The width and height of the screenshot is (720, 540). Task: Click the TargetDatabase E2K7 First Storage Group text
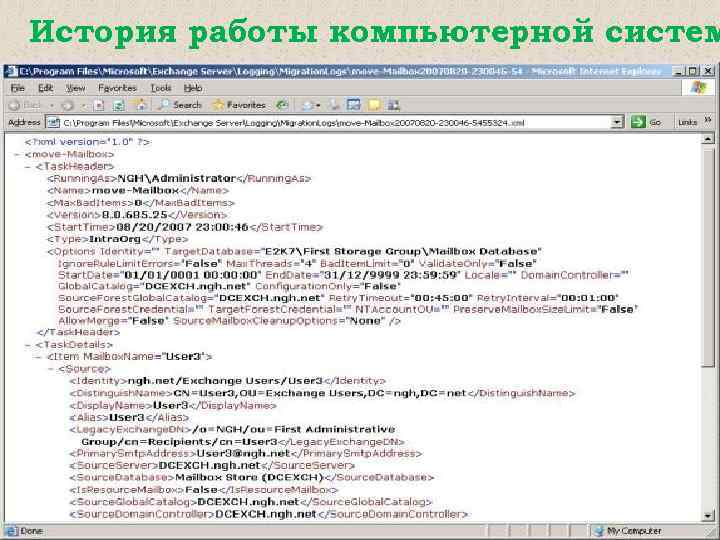(353, 252)
